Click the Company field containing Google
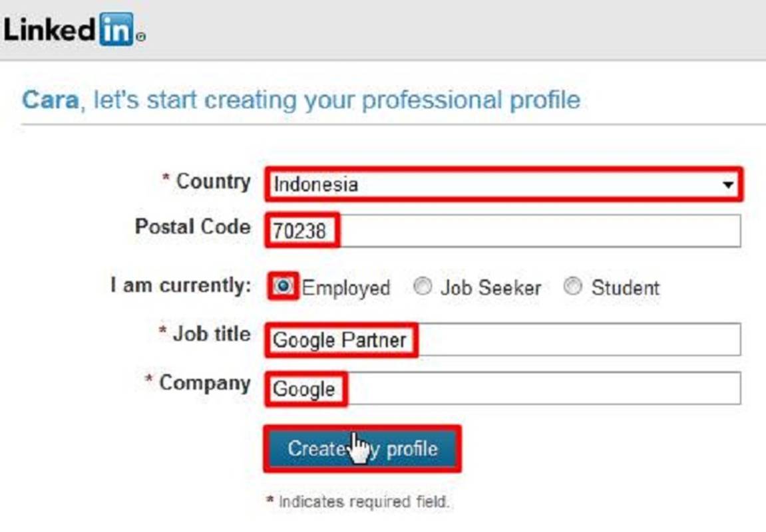Screen dimensions: 766x532 (504, 388)
